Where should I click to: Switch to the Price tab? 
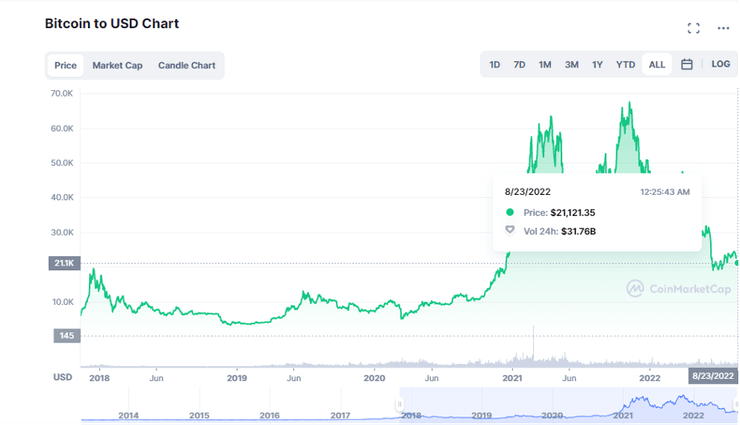tap(66, 66)
